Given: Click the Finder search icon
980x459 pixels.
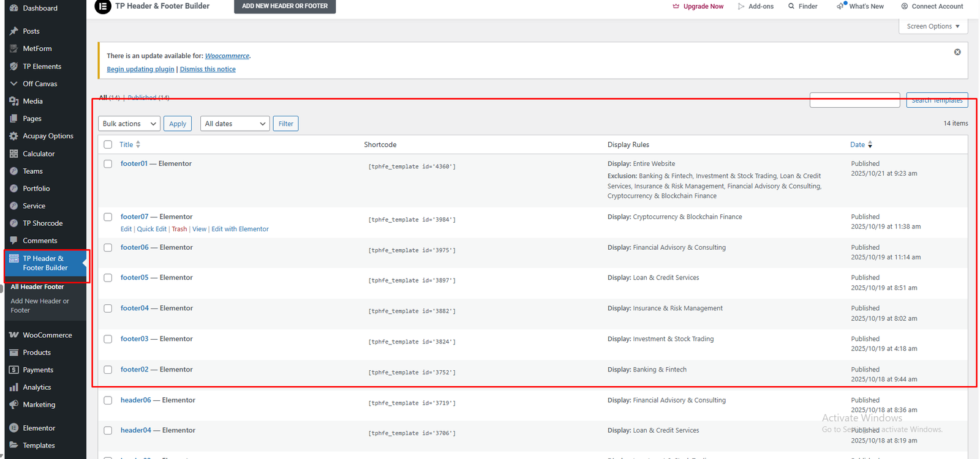Looking at the screenshot, I should [791, 6].
